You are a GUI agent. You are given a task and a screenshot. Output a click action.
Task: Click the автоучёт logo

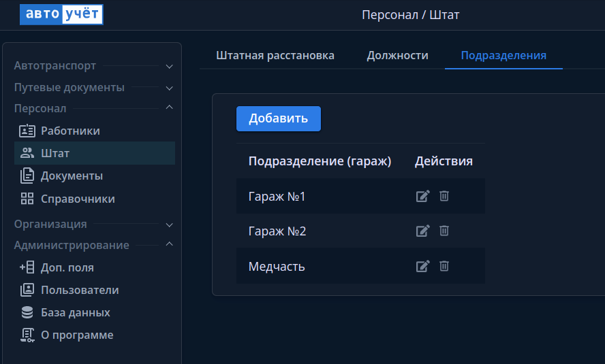(x=61, y=14)
